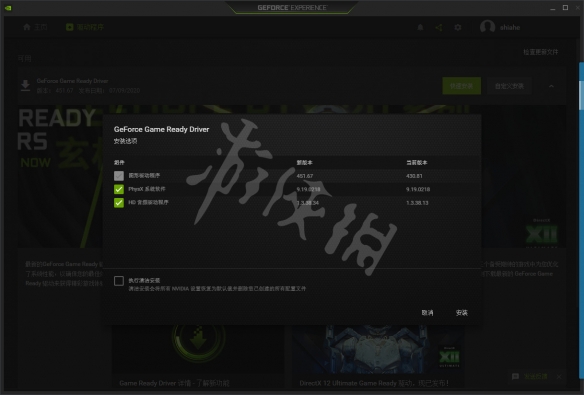Switch to the Drivers tab
Viewport: 584px width, 395px height.
pyautogui.click(x=85, y=27)
